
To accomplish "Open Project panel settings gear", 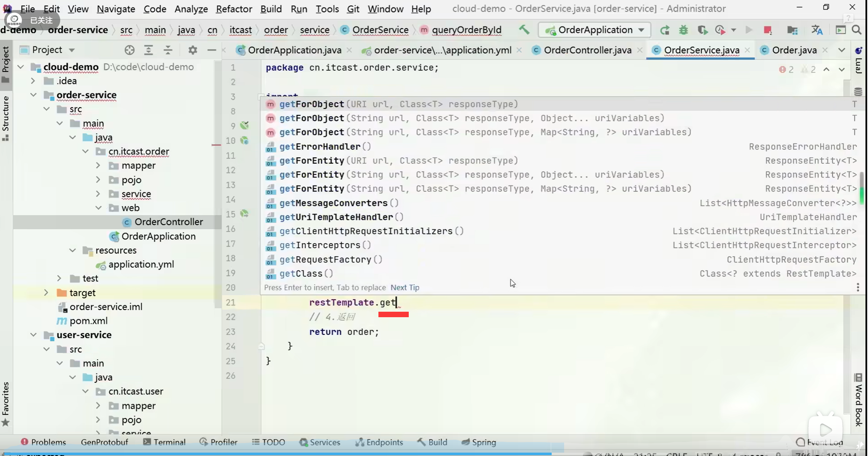I will point(193,50).
